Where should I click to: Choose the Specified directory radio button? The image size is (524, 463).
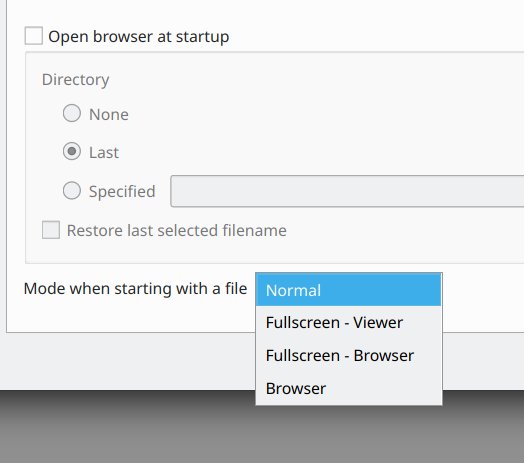(72, 191)
